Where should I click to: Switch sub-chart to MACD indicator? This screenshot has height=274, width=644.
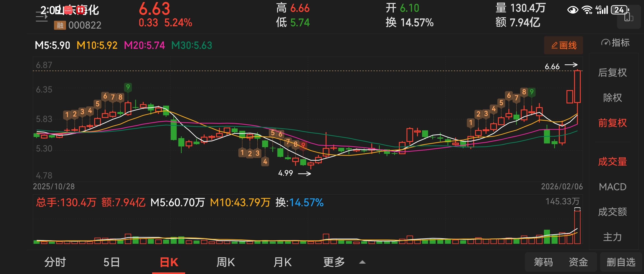612,187
